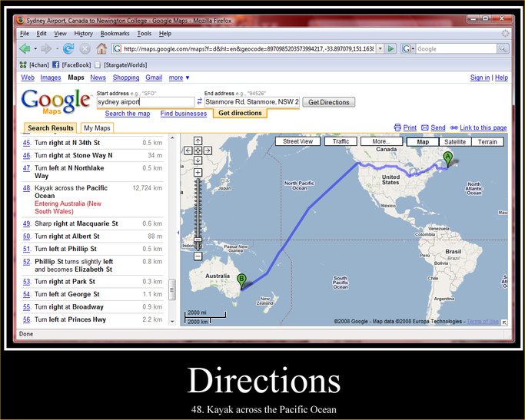Viewport: 525px width, 420px height.
Task: Click the Home icon in the toolbar
Action: coord(101,48)
